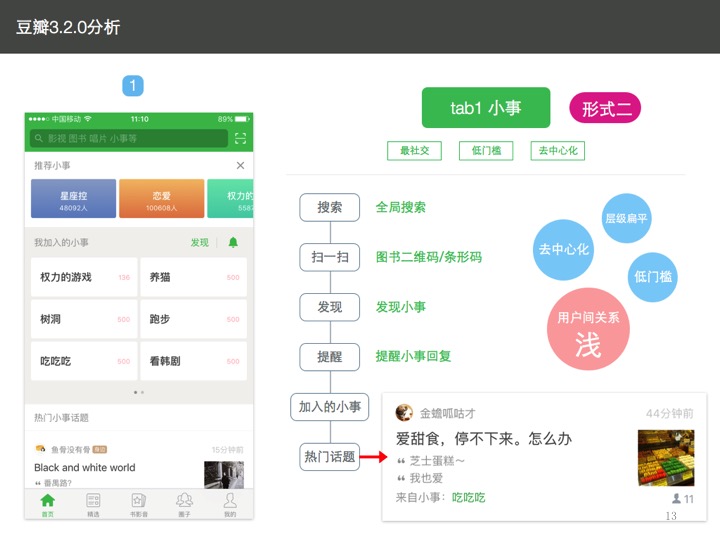Open the 吃吃吃 group tile
The height and width of the screenshot is (540, 720).
(x=84, y=361)
